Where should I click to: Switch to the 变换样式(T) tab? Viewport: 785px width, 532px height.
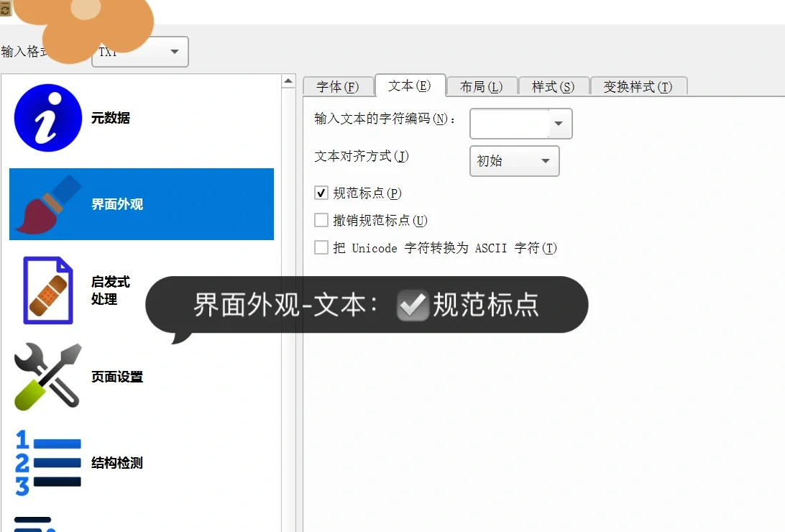tap(638, 86)
